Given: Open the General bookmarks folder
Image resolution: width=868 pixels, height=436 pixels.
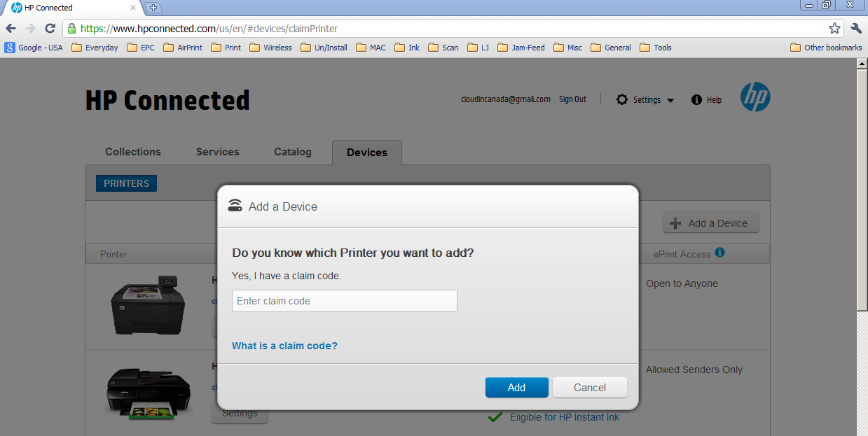Looking at the screenshot, I should 611,48.
